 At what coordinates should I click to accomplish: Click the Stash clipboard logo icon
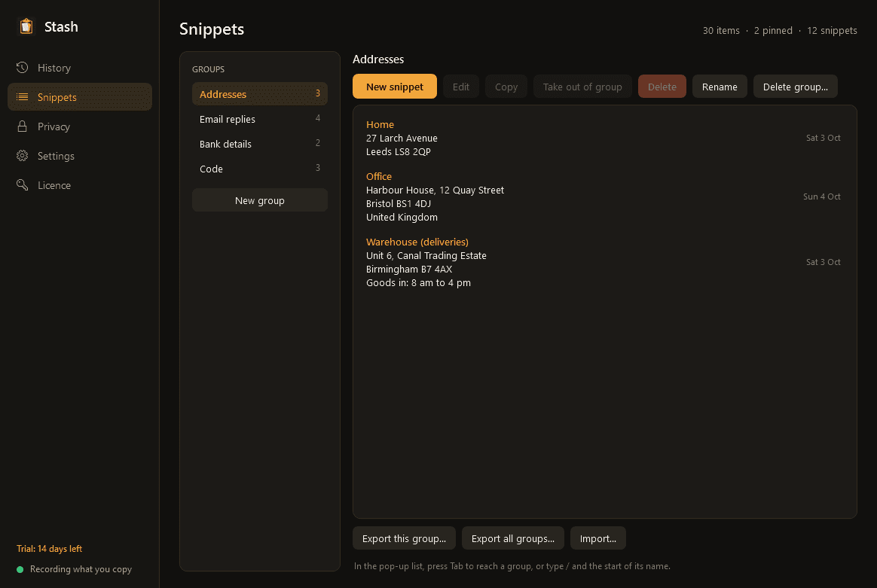(x=26, y=26)
